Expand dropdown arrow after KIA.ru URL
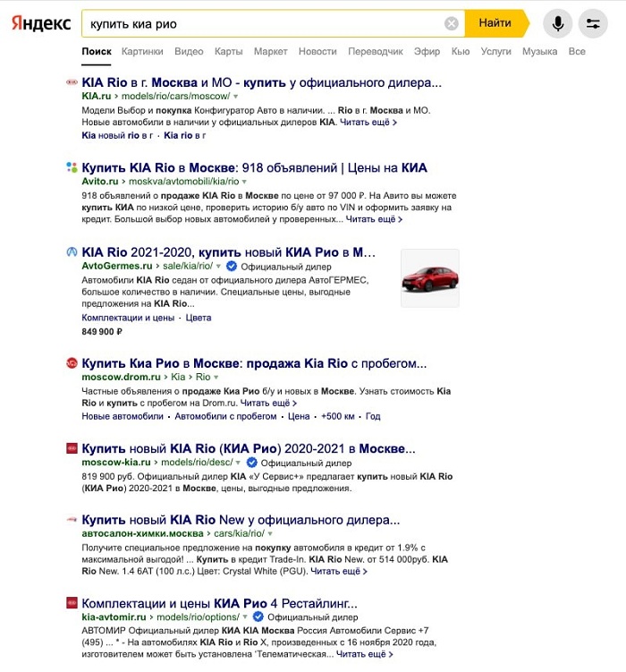The width and height of the screenshot is (626, 672). [235, 97]
